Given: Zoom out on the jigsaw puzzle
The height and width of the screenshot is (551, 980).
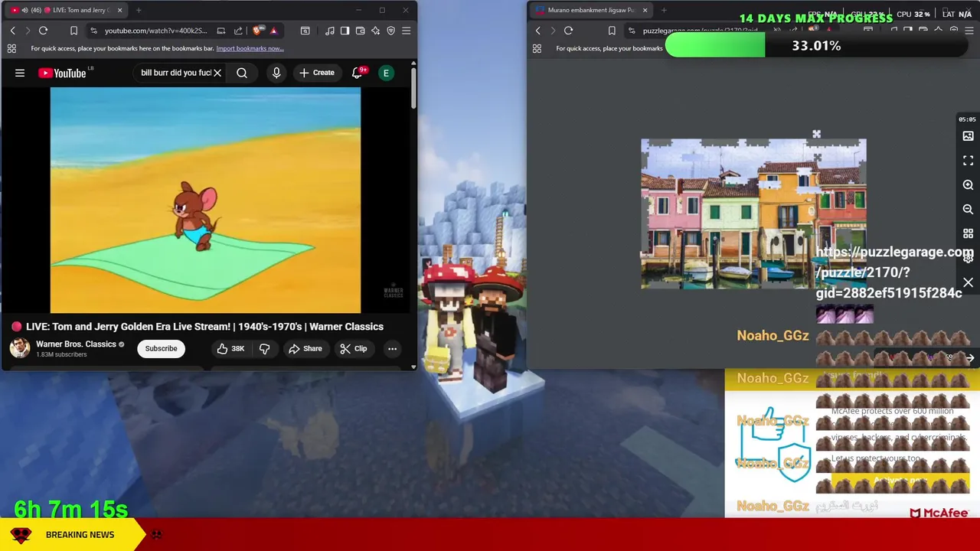Looking at the screenshot, I should [968, 210].
